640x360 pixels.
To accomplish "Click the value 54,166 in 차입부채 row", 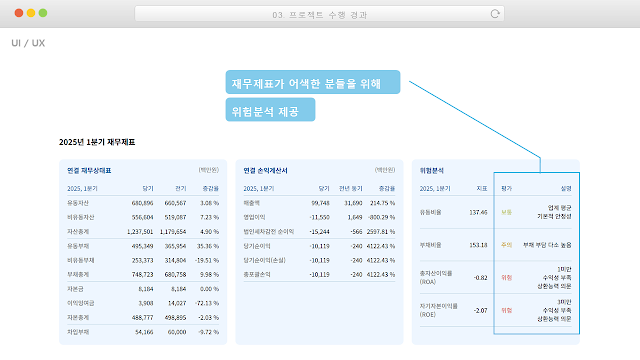I will [x=144, y=332].
